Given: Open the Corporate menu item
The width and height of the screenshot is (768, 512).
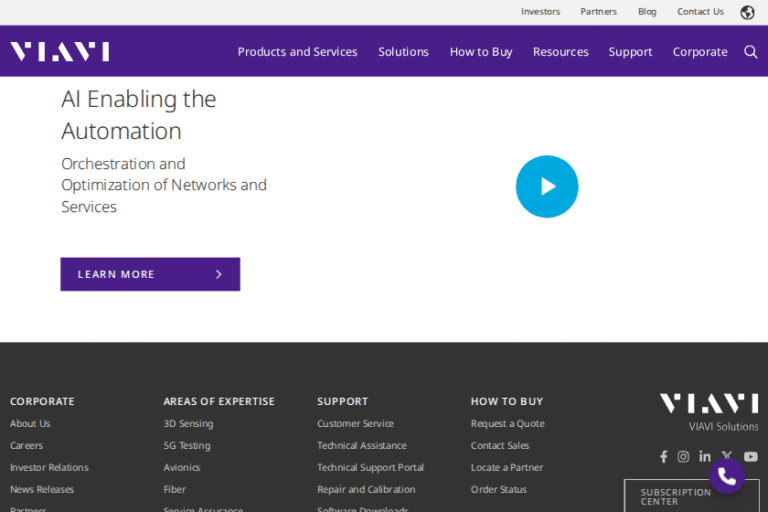Looking at the screenshot, I should [x=700, y=52].
